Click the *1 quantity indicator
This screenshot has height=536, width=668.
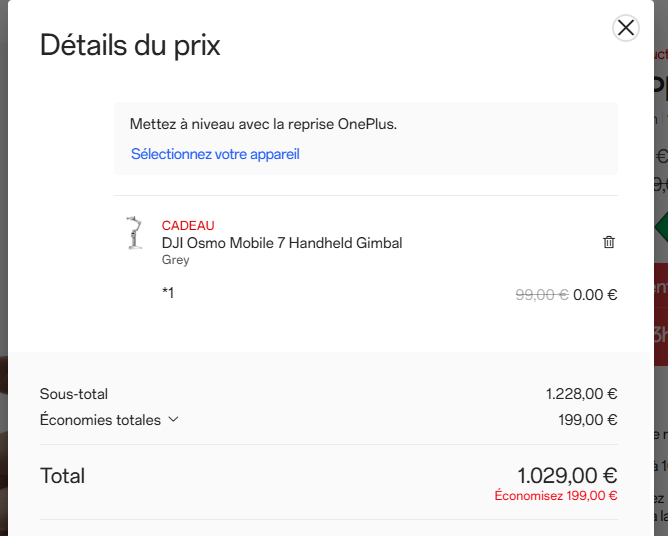(x=168, y=293)
